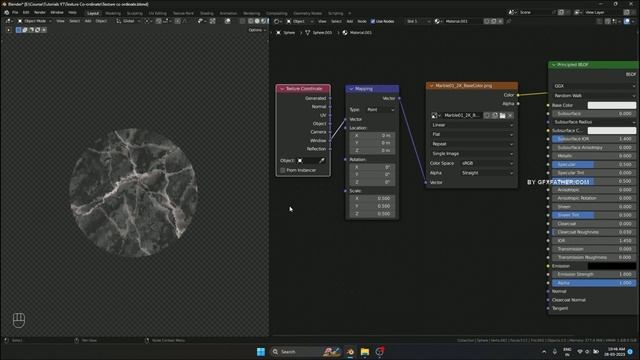
Task: Open the Global transform orientation dropdown
Action: [x=127, y=21]
